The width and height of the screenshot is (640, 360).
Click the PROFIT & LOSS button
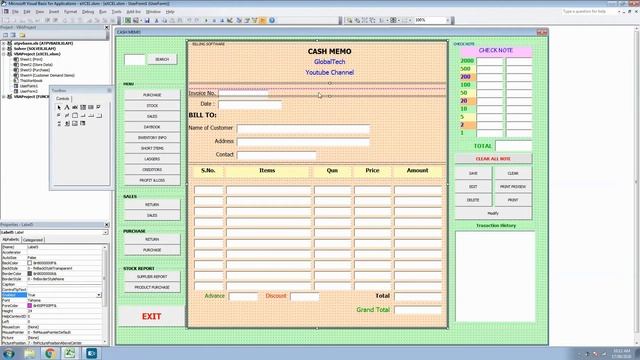[152, 180]
